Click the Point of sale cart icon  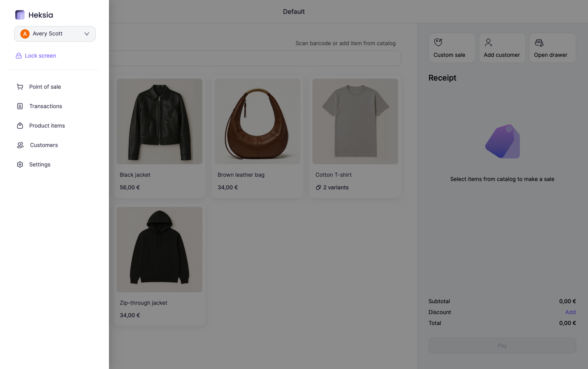click(20, 87)
